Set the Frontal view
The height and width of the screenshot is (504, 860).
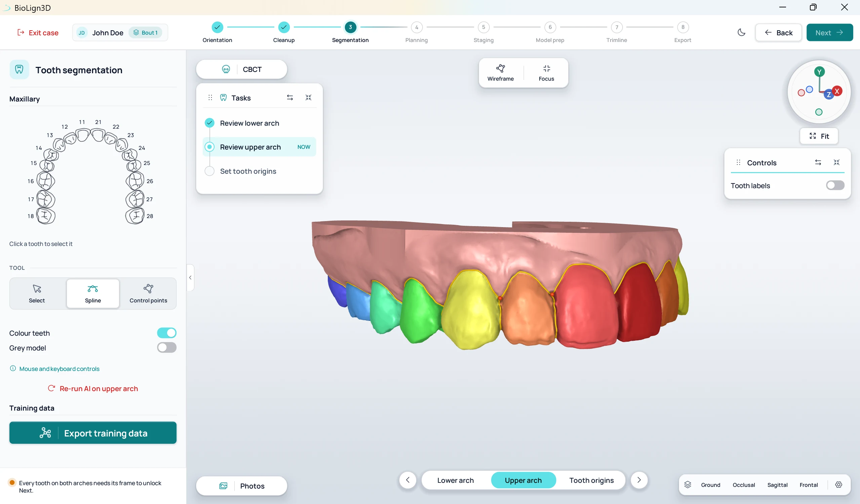[809, 485]
